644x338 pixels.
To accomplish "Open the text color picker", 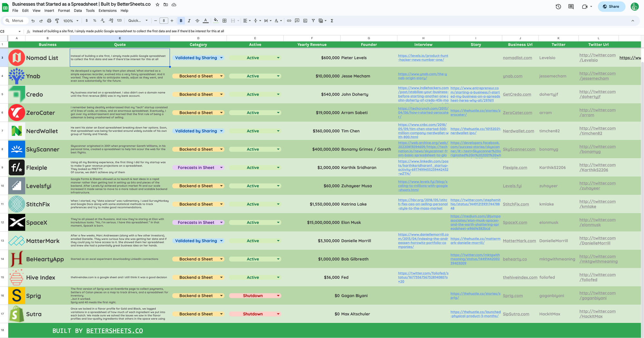I will pos(206,21).
